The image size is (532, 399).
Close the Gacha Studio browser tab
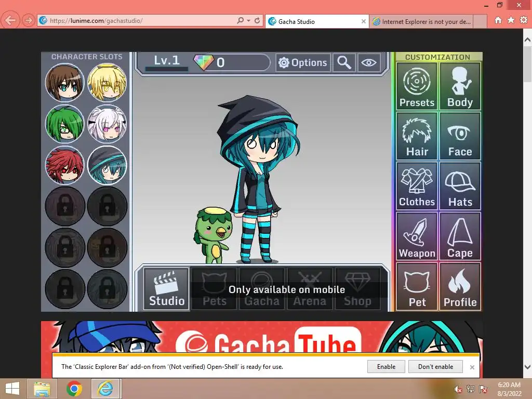tap(363, 21)
